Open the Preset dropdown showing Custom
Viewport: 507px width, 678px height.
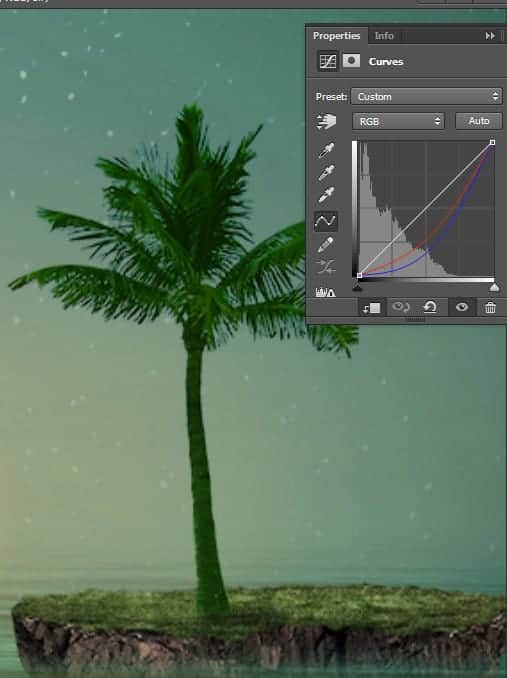pos(426,96)
